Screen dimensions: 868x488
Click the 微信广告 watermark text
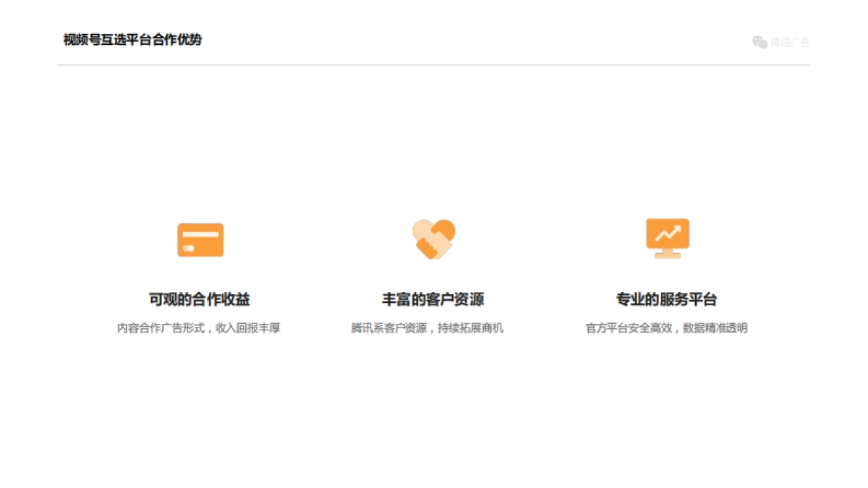point(790,43)
